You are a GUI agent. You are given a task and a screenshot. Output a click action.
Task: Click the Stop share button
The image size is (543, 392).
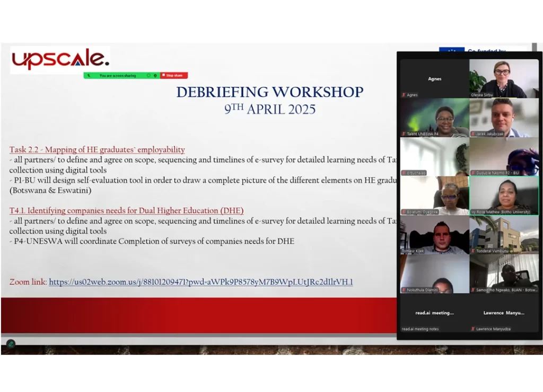point(174,76)
